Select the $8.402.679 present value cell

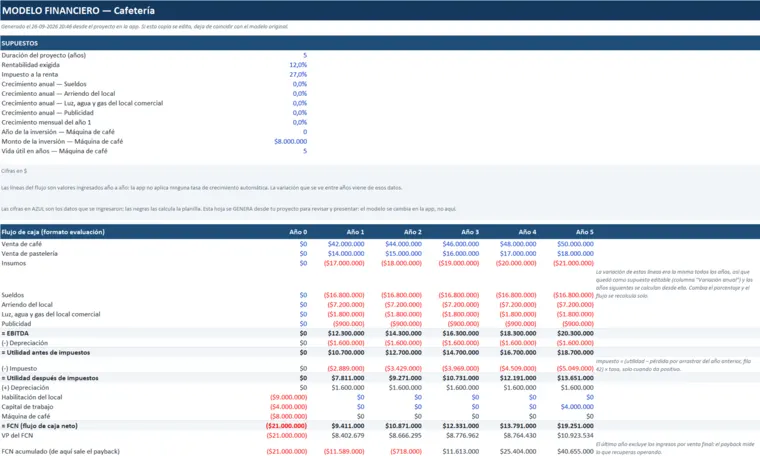[348, 436]
